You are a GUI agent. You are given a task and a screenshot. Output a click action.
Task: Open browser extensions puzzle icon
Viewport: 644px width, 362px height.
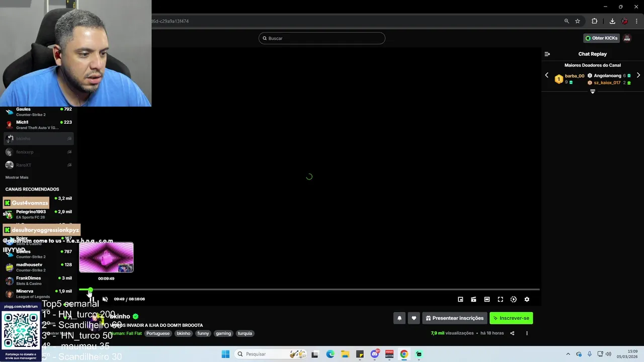(595, 21)
